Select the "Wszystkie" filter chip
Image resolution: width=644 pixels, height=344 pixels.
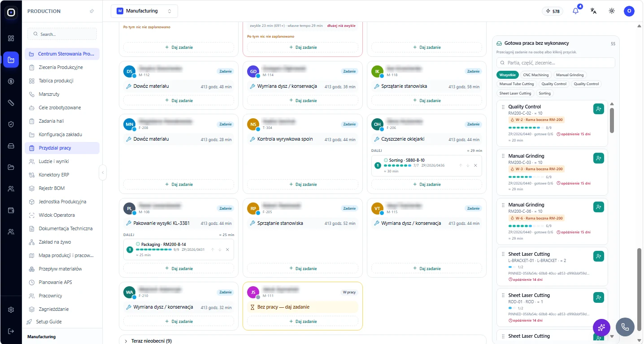tap(508, 75)
